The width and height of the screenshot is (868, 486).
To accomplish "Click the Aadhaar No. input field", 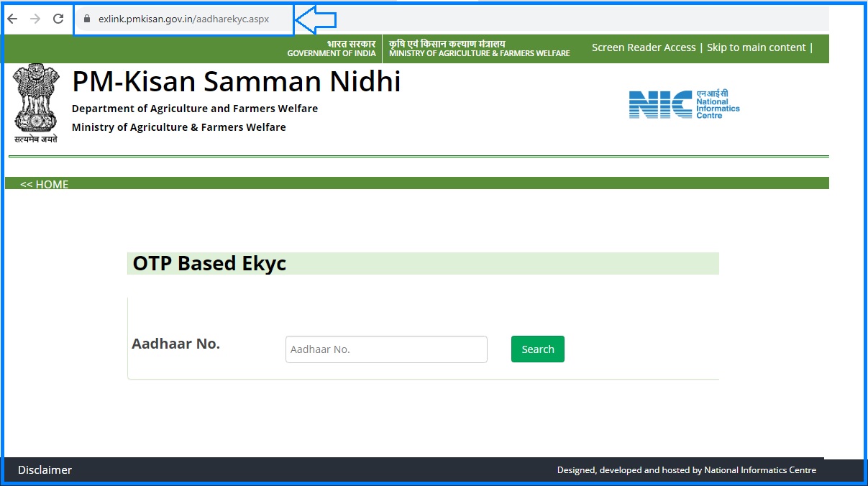I will (386, 349).
